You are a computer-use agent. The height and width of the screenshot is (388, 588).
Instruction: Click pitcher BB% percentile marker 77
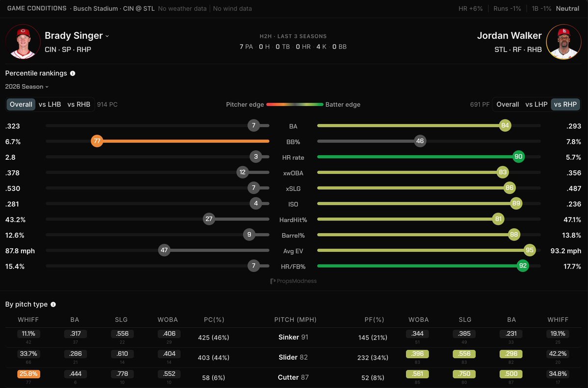coord(97,141)
